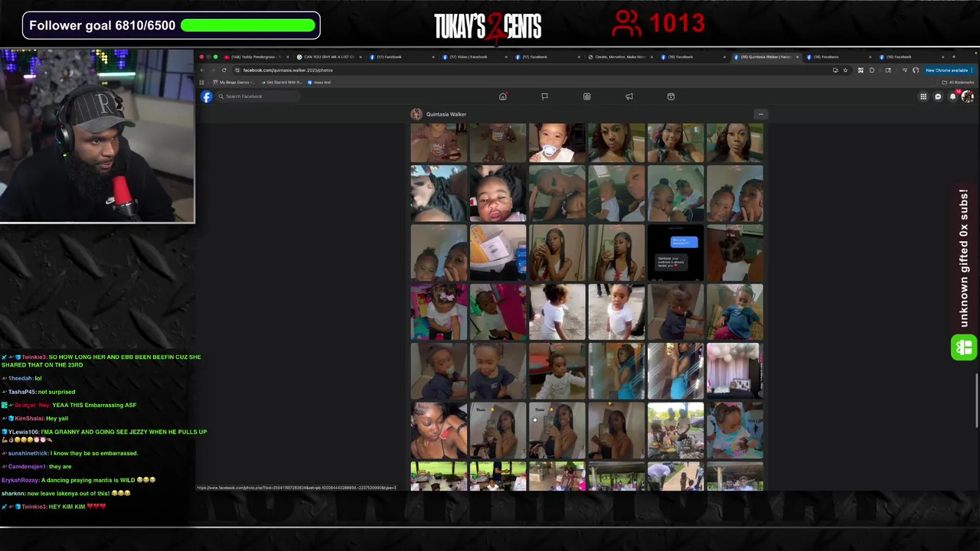Open the baby with pacifier photo
Image resolution: width=980 pixels, height=551 pixels.
pos(557,143)
